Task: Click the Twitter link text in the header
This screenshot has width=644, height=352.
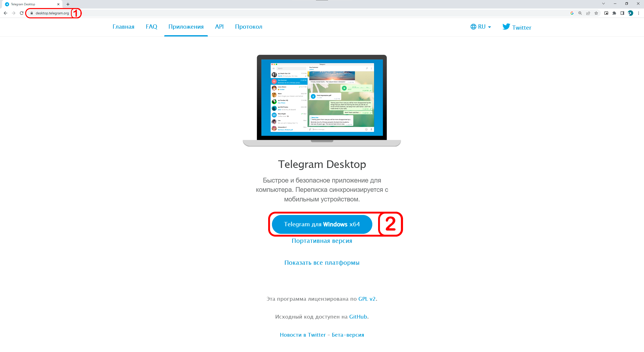Action: [x=521, y=28]
